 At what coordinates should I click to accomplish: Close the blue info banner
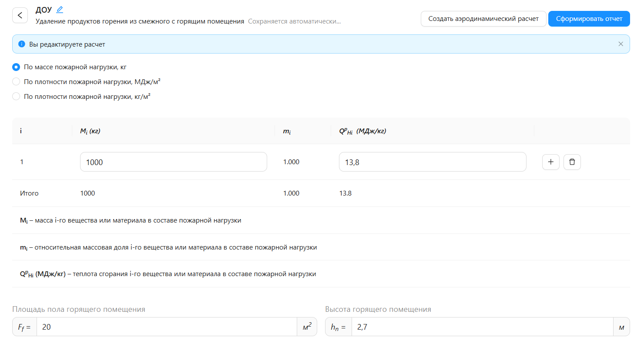click(621, 44)
